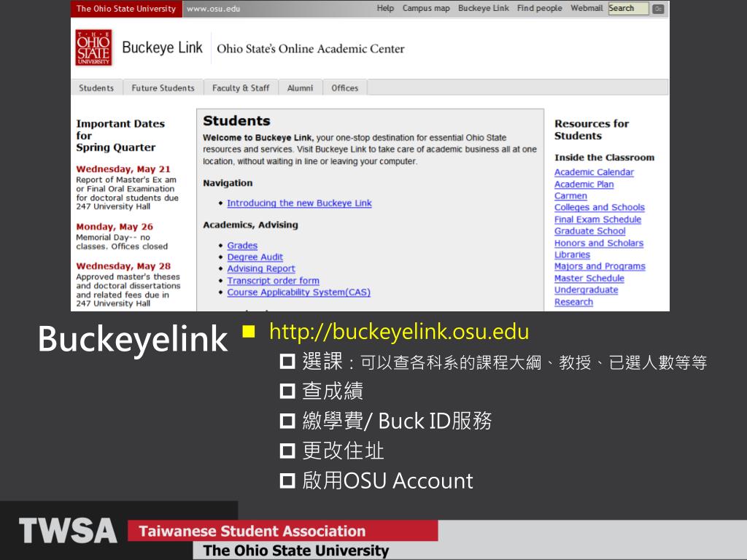The image size is (747, 560).
Task: Open Colleges and Schools link
Action: pyautogui.click(x=600, y=207)
